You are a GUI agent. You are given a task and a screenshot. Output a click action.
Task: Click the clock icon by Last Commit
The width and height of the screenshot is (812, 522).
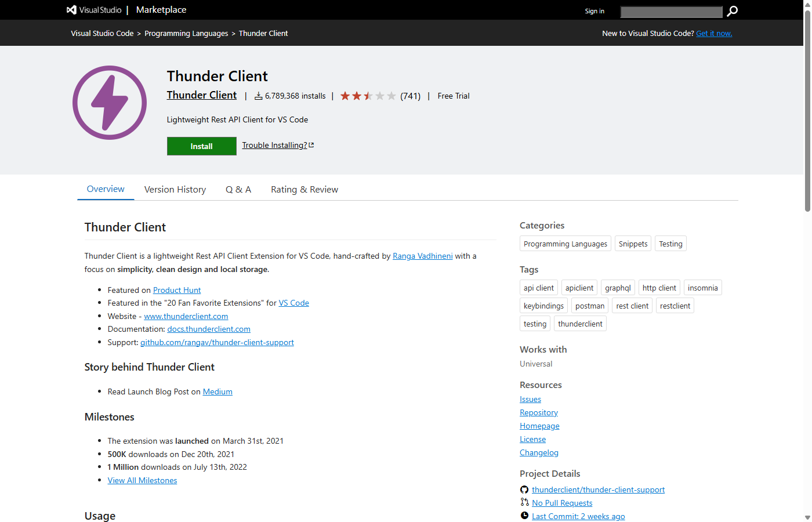click(x=524, y=516)
